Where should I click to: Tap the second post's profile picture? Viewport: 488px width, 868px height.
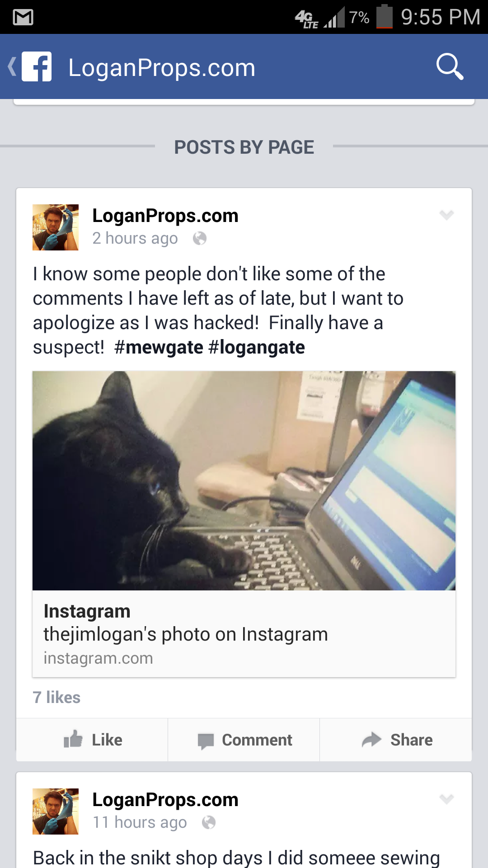(x=56, y=811)
